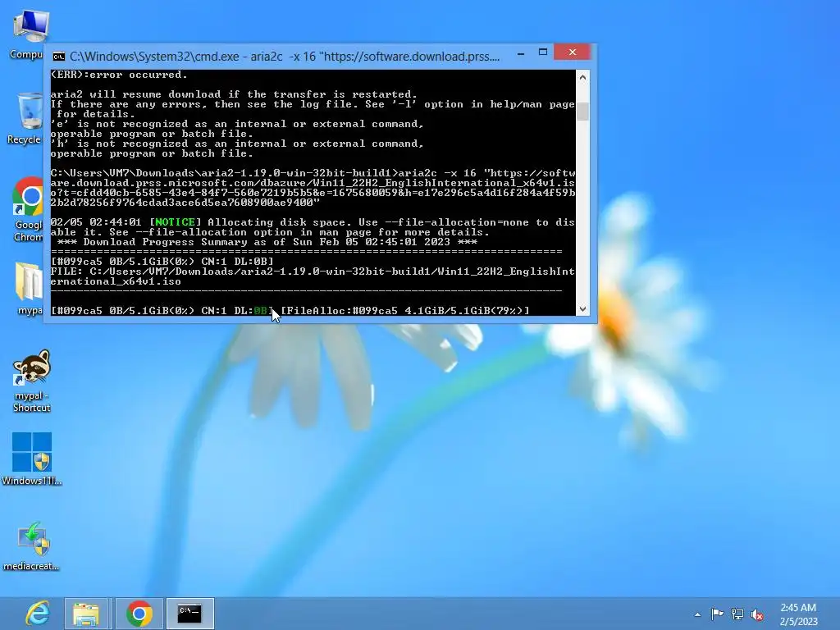The height and width of the screenshot is (630, 840).
Task: Click the cmd.exe taskbar button
Action: coord(189,614)
